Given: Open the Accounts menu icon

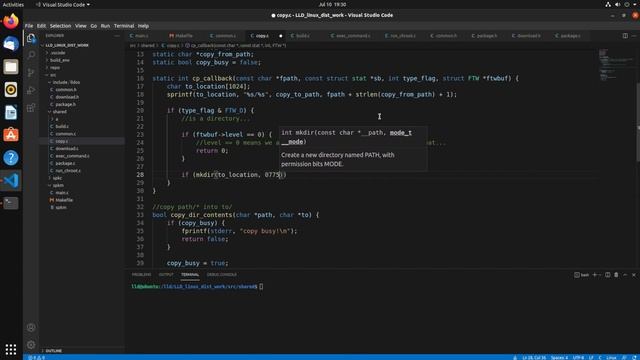Looking at the screenshot, I should pos(31,327).
